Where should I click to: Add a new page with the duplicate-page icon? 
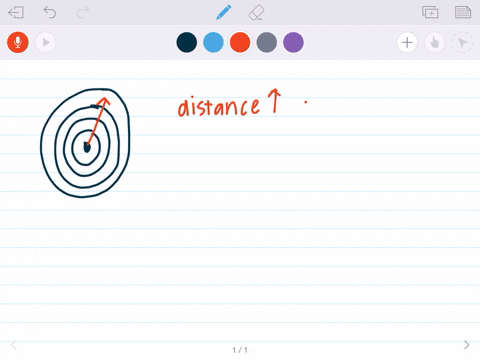[430, 12]
